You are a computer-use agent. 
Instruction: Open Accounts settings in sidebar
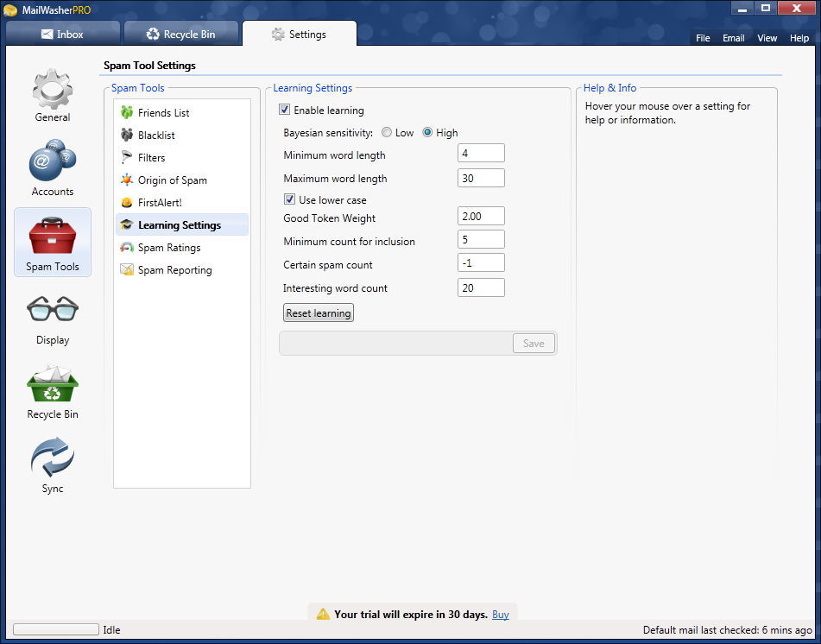pos(53,161)
